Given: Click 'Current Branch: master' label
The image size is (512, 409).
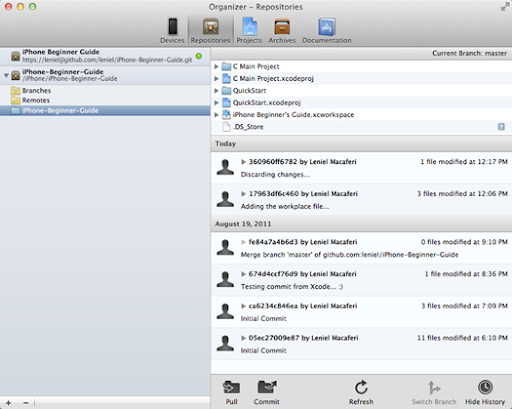Looking at the screenshot, I should point(469,53).
